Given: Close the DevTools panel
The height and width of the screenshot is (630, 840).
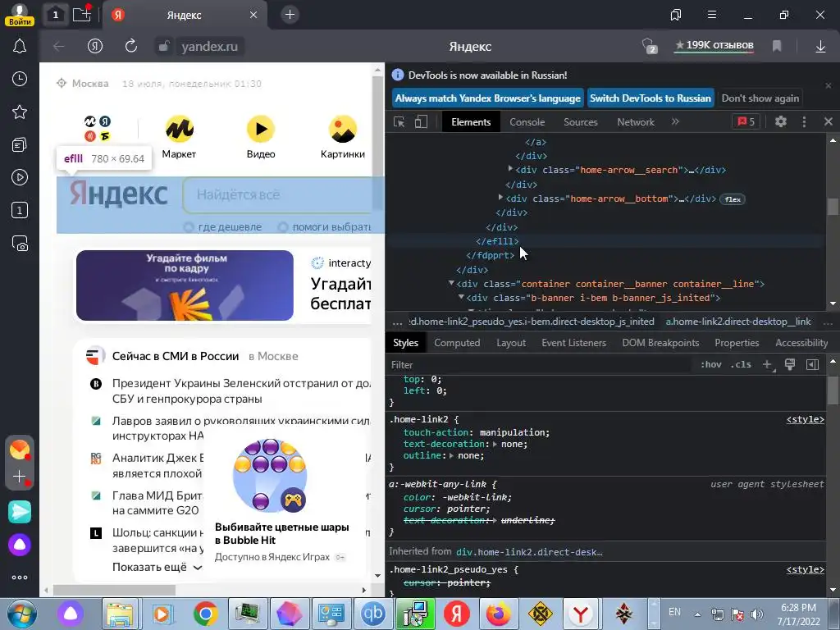Looking at the screenshot, I should point(829,122).
